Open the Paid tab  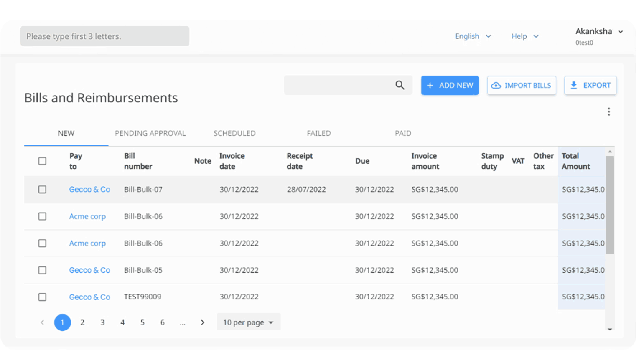403,133
